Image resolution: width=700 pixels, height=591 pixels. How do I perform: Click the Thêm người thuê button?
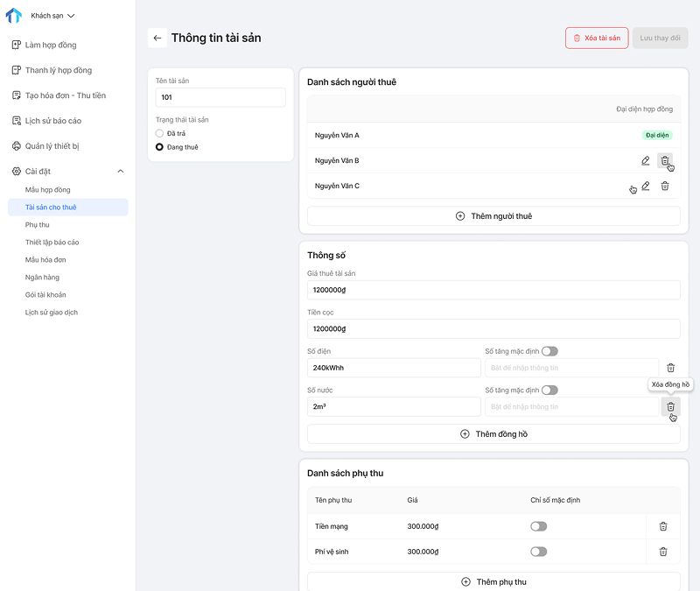tap(493, 216)
